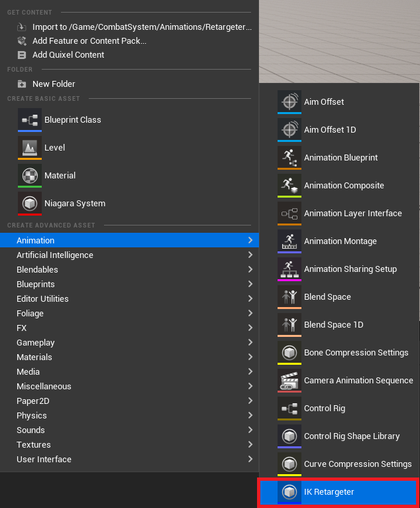Image resolution: width=420 pixels, height=508 pixels.
Task: Create a Level via its label
Action: pos(55,148)
